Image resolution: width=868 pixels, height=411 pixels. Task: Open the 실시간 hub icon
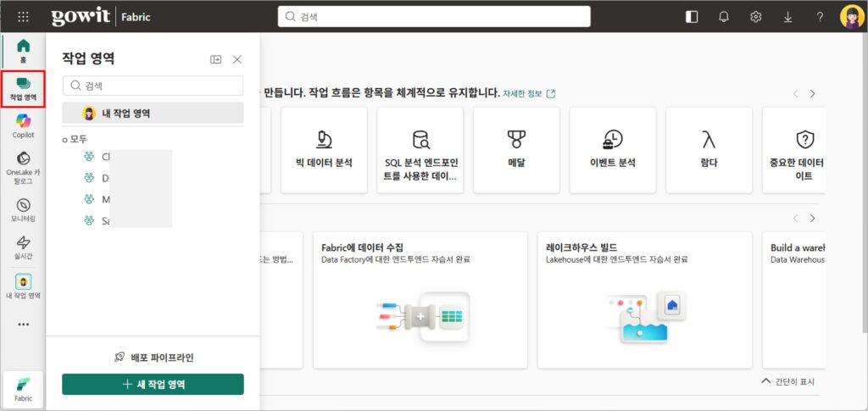pos(23,247)
